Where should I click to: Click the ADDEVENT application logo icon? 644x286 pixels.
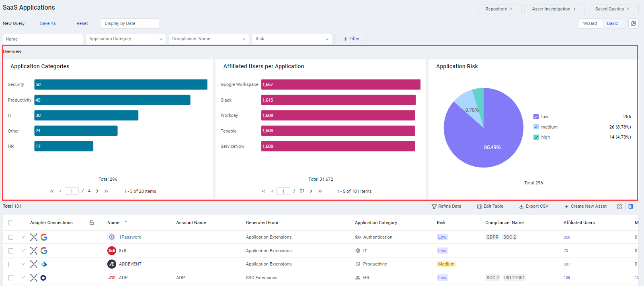pyautogui.click(x=112, y=264)
